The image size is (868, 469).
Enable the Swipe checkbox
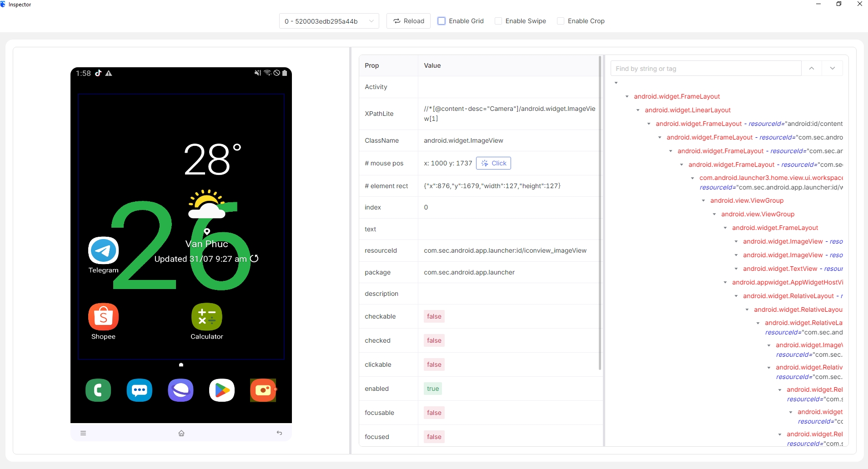coord(498,21)
